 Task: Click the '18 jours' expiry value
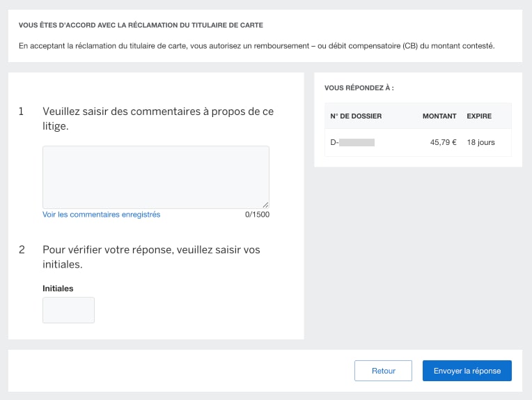pos(480,142)
